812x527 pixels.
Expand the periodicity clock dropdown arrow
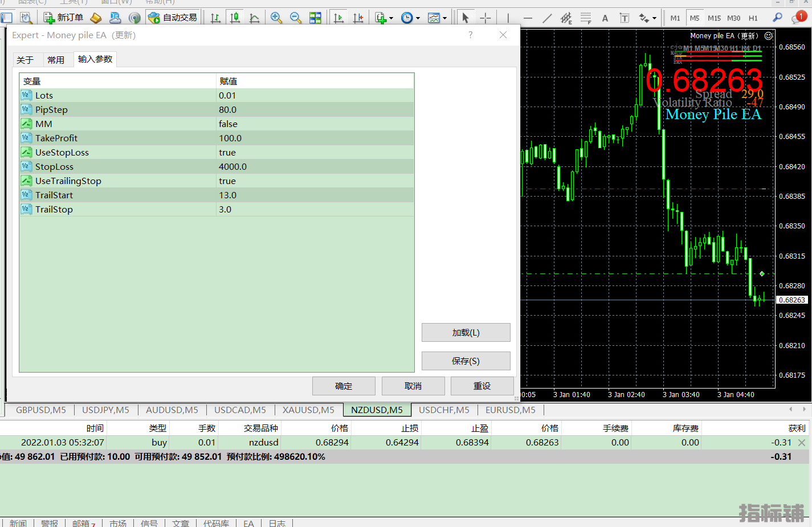click(x=418, y=18)
